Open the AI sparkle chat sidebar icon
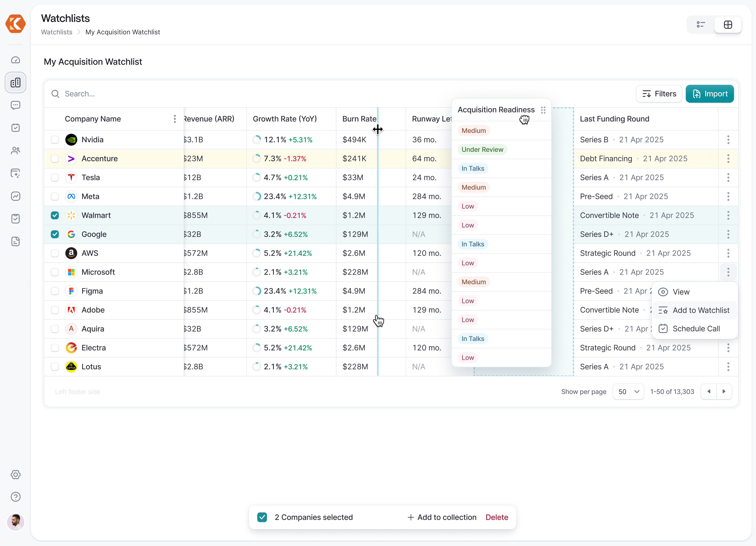 coord(15,173)
